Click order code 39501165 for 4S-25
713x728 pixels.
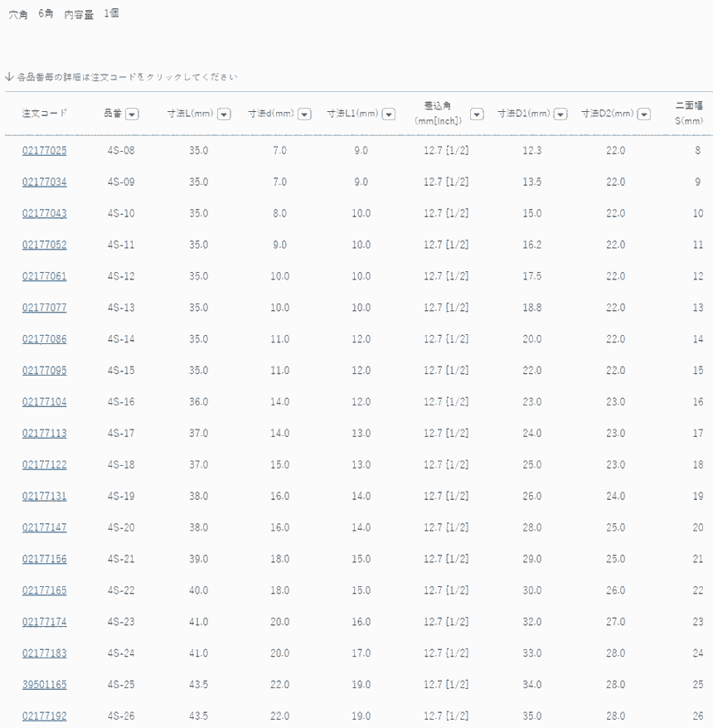(45, 685)
